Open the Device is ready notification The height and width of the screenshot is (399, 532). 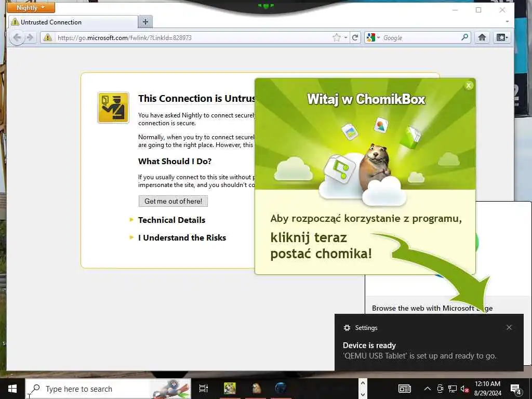(x=429, y=343)
